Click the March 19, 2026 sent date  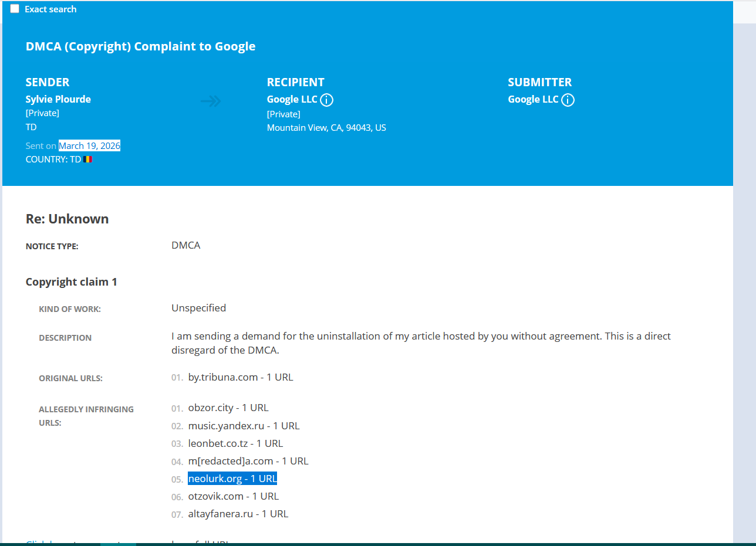point(89,145)
